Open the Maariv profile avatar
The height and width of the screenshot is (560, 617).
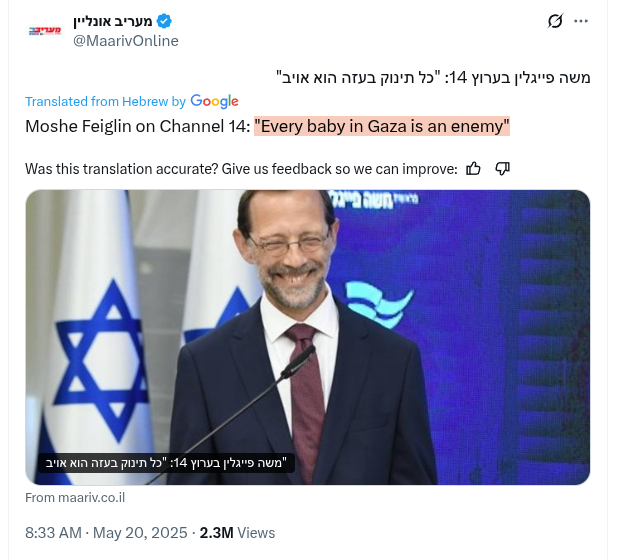45,31
